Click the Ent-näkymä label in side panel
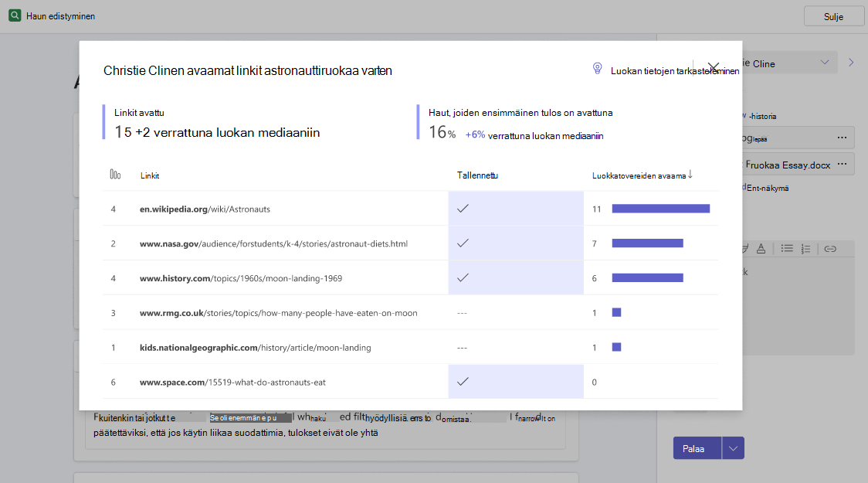Viewport: 868px width, 483px height. pyautogui.click(x=768, y=188)
